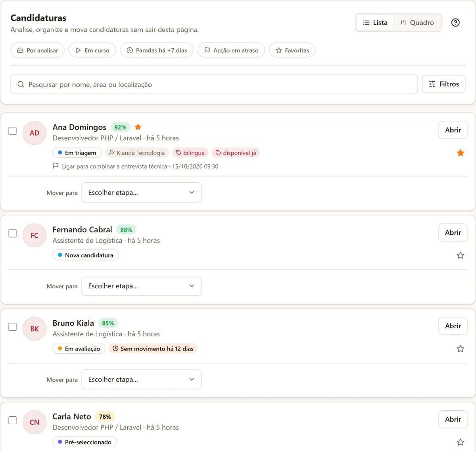Click the small star next to Ana's 92% score
This screenshot has width=476, height=452.
pos(138,127)
